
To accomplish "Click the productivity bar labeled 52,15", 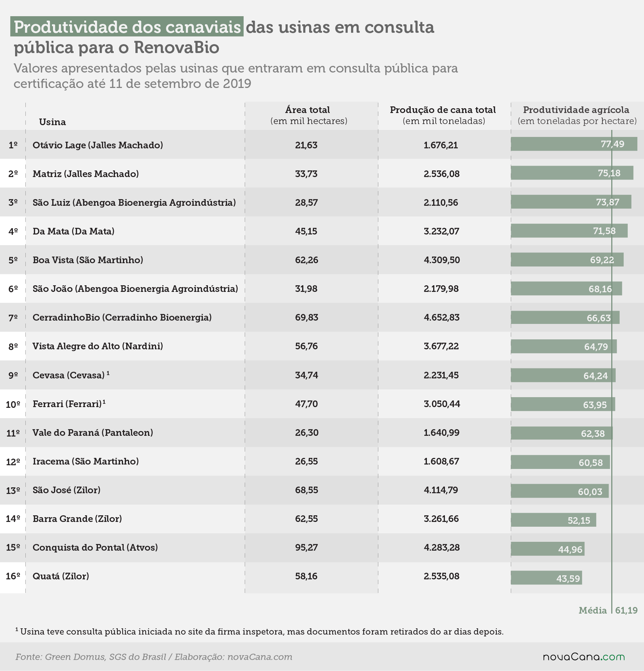I will coord(553,520).
